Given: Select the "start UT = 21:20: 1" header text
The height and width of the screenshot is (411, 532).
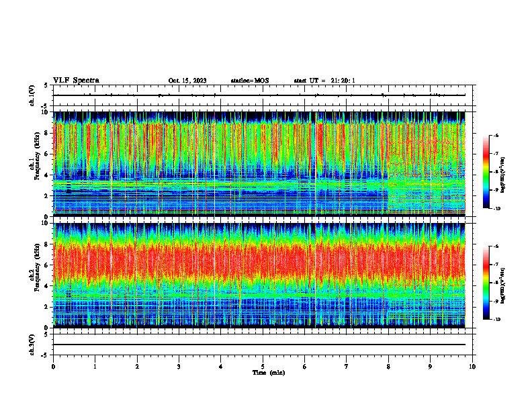Looking at the screenshot, I should pyautogui.click(x=324, y=81).
